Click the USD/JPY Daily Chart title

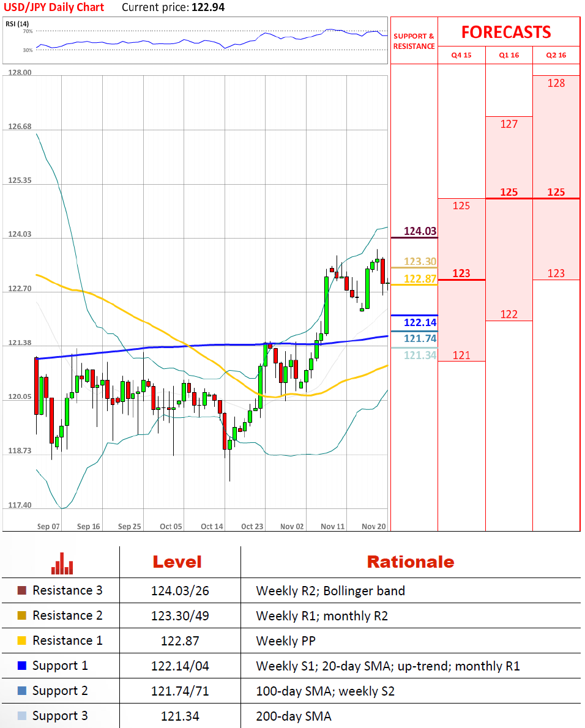point(54,7)
